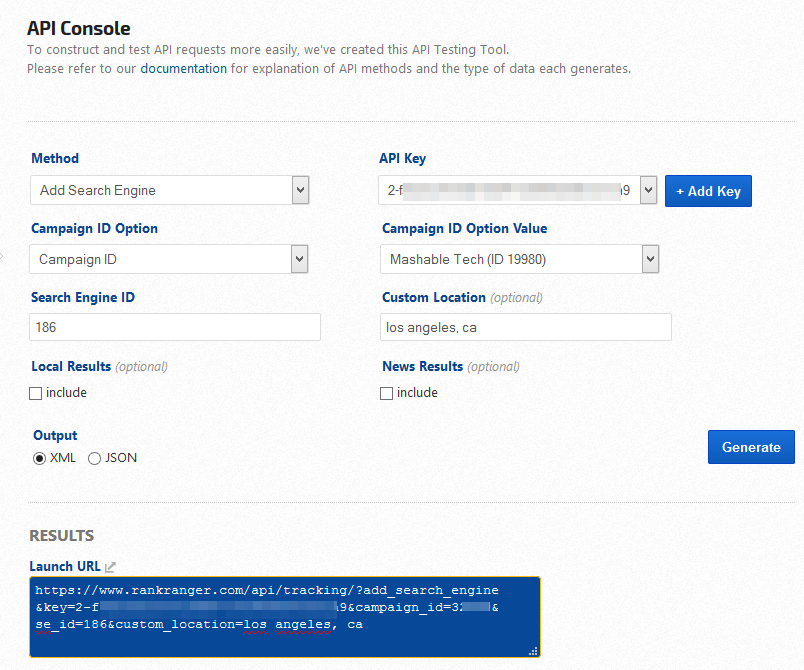Click the small arrow at left page edge

(x=2, y=257)
